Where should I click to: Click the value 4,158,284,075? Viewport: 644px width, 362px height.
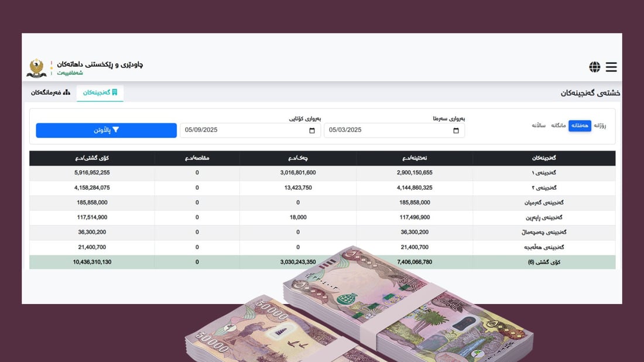click(x=92, y=188)
